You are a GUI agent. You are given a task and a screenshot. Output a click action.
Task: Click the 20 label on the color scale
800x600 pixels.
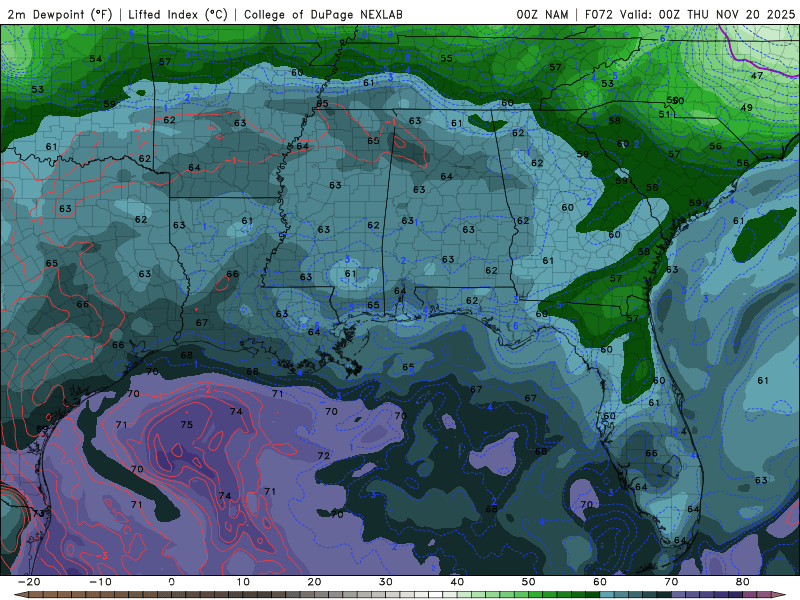coord(315,582)
